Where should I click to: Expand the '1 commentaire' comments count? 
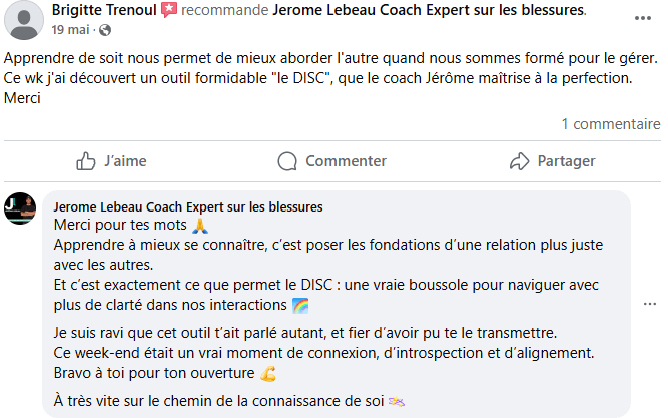[x=610, y=124]
